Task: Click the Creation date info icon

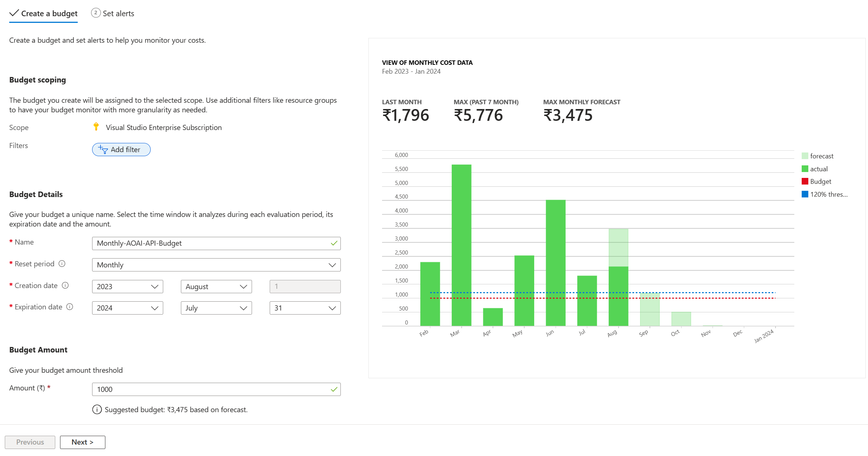Action: (x=65, y=285)
